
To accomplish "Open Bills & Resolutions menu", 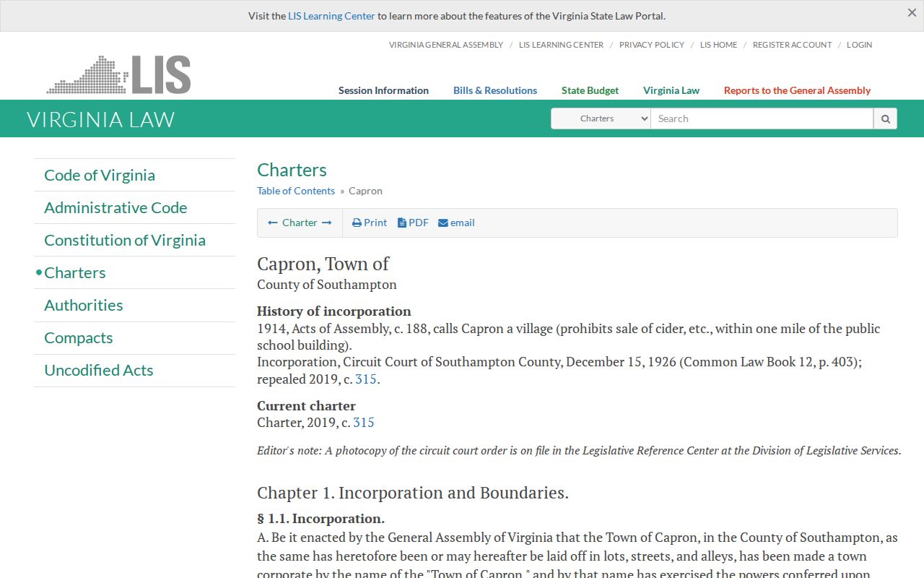I will 495,90.
